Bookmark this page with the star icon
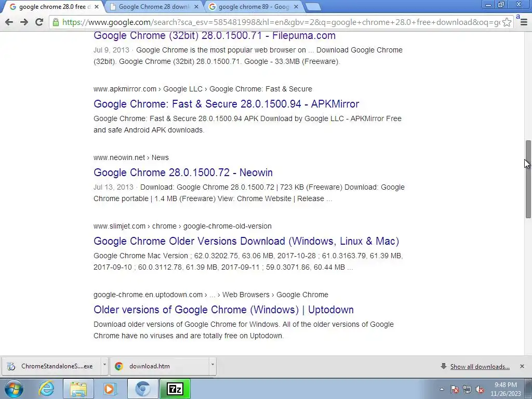The width and height of the screenshot is (532, 399). (507, 22)
